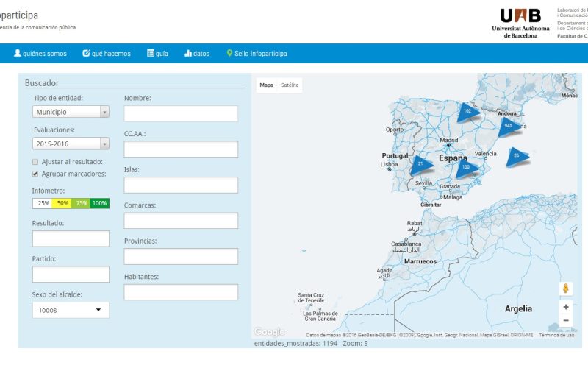Click the edit icon beside qué hacemos

coord(86,53)
